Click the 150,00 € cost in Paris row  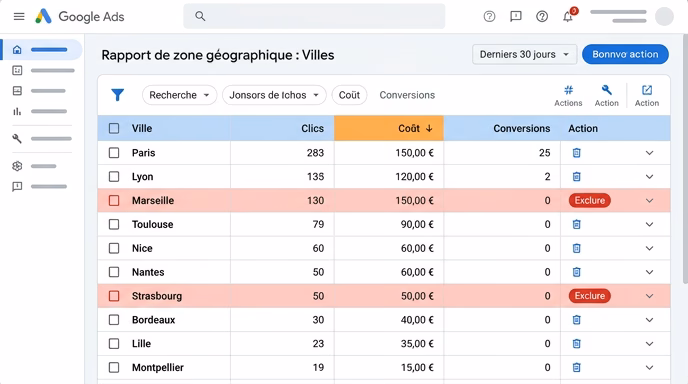pyautogui.click(x=414, y=153)
